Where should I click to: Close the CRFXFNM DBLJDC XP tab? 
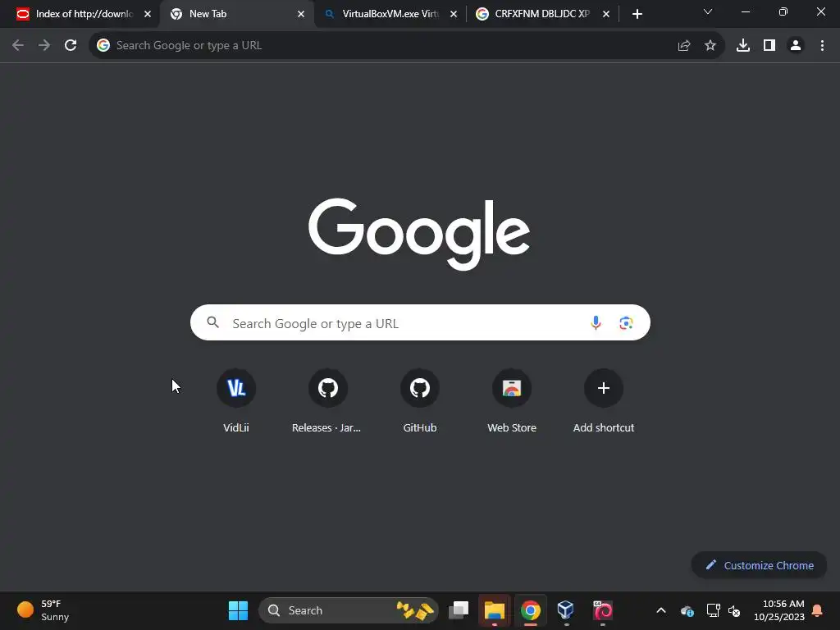pyautogui.click(x=606, y=15)
